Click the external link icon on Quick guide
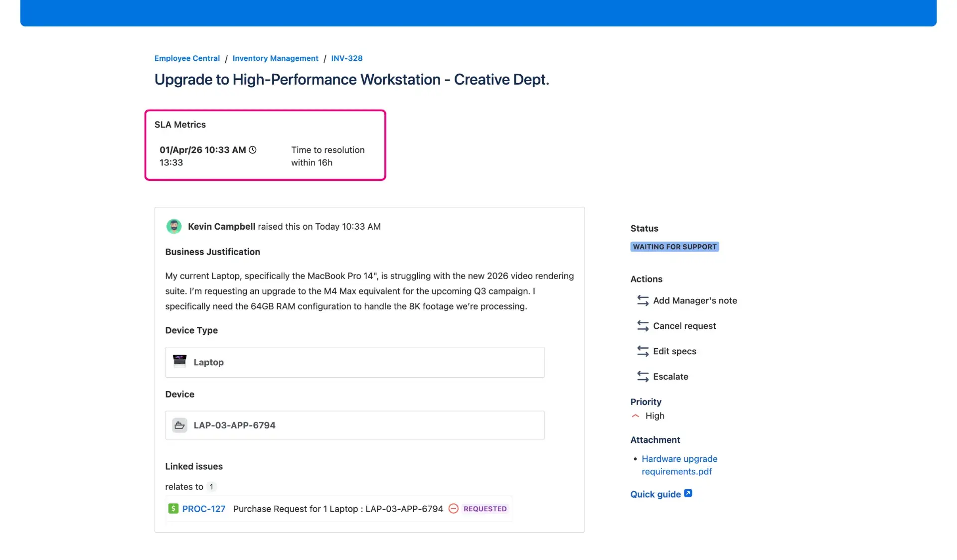The width and height of the screenshot is (957, 560). pos(688,492)
